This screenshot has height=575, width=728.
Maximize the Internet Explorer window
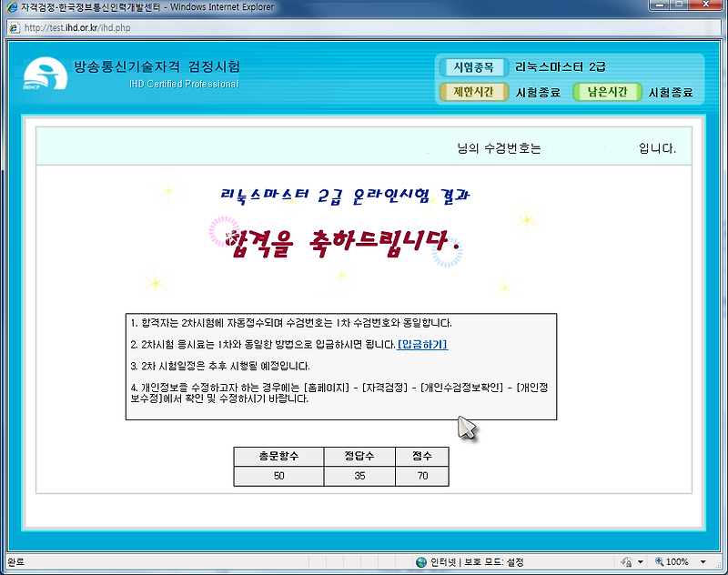click(x=678, y=5)
